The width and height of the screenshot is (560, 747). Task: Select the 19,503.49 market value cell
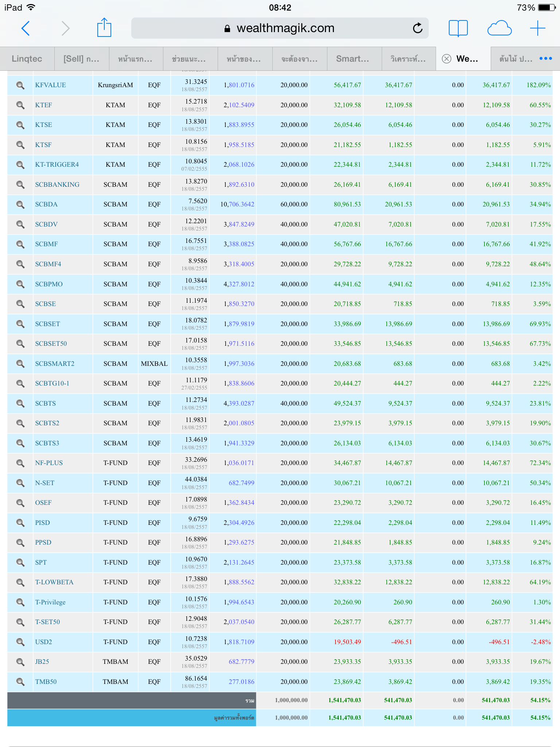pos(347,642)
